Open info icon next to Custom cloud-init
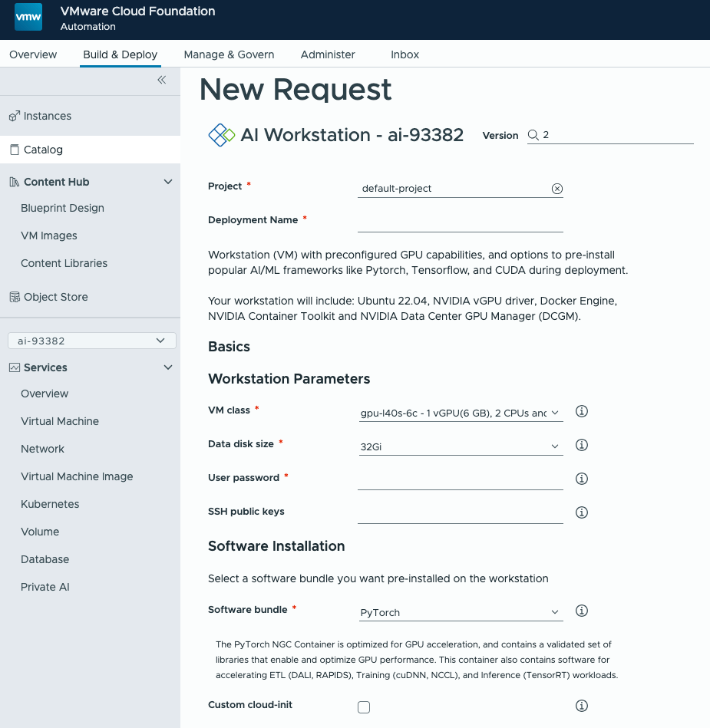The height and width of the screenshot is (728, 710). pyautogui.click(x=582, y=707)
